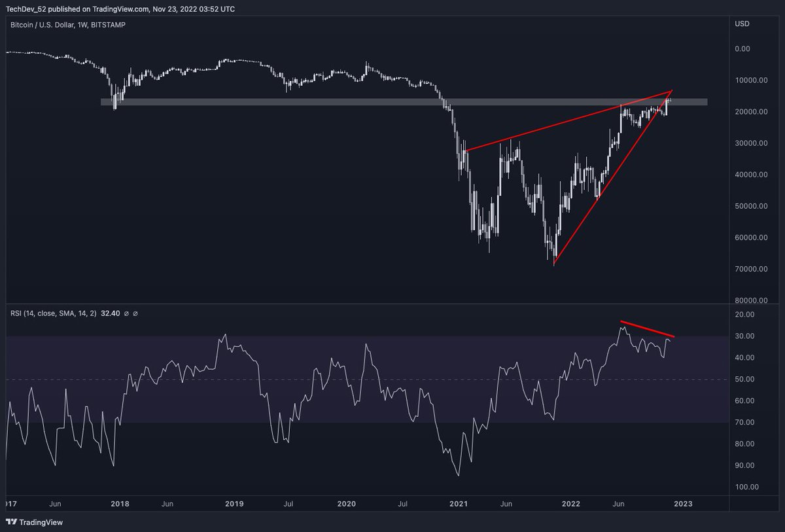
Task: Click the "70.00" RSI axis label
Action: coord(744,423)
